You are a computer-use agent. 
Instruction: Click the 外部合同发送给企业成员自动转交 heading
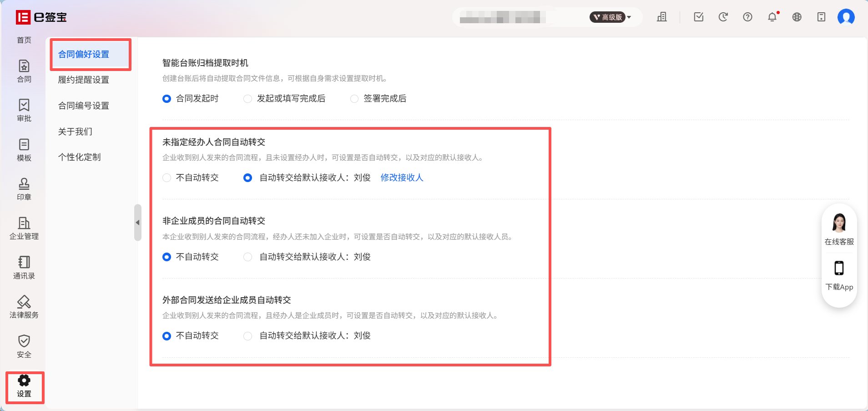(227, 300)
